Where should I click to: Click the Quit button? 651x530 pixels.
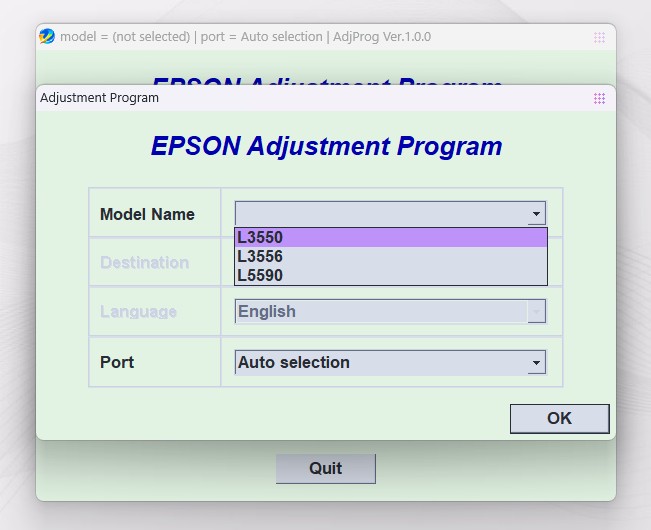326,468
